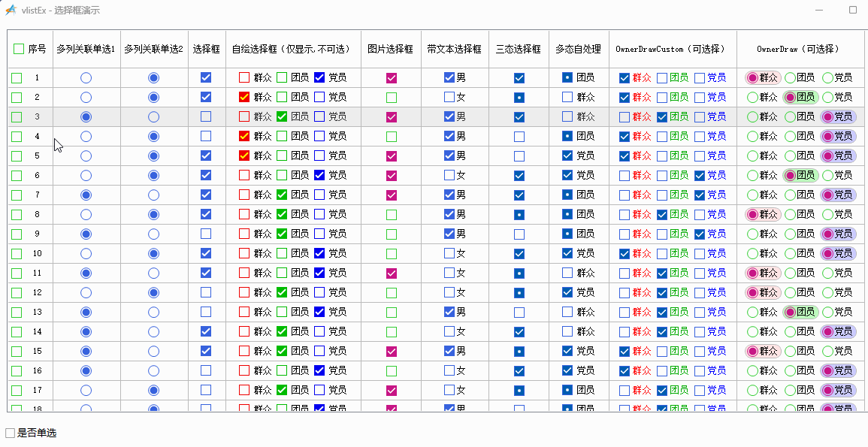Image resolution: width=868 pixels, height=447 pixels.
Task: Select 多列关联单选1 radio in row 1
Action: tap(86, 77)
